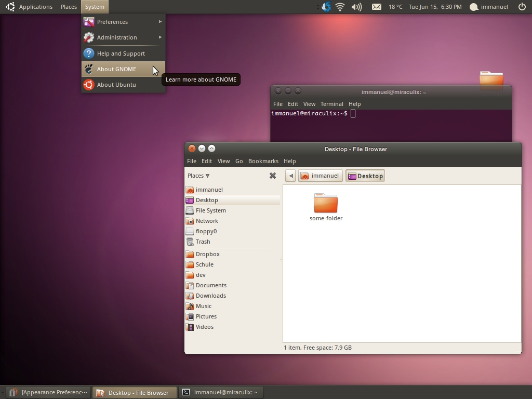532x399 pixels.
Task: Switch to the immanuel@miraculix terminal via the taskbar
Action: [221, 392]
